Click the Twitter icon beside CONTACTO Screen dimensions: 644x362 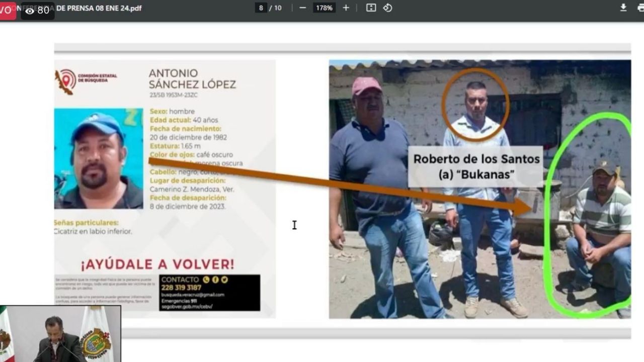tap(224, 280)
